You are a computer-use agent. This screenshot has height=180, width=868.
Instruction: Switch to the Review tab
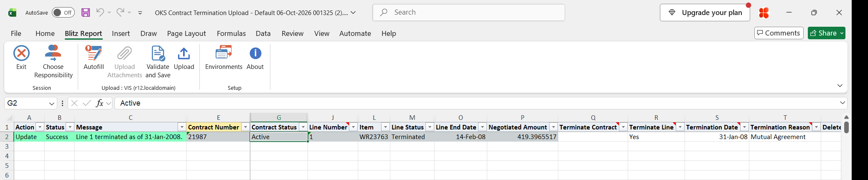coord(293,33)
